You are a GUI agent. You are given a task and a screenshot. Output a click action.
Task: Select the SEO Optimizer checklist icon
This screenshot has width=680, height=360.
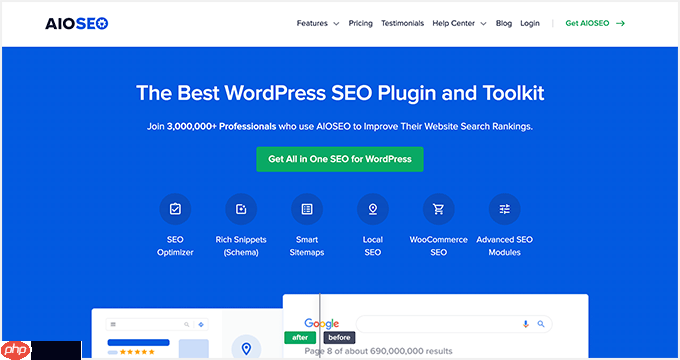click(175, 209)
